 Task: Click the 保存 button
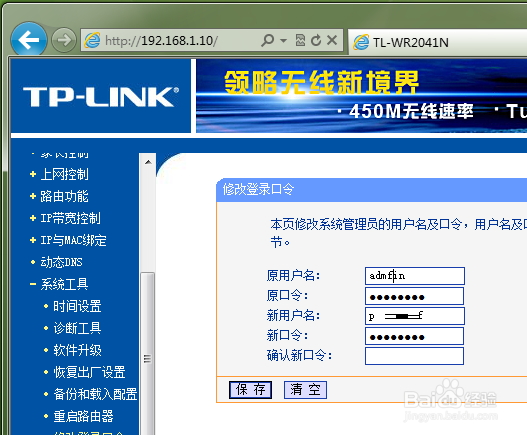pyautogui.click(x=250, y=390)
